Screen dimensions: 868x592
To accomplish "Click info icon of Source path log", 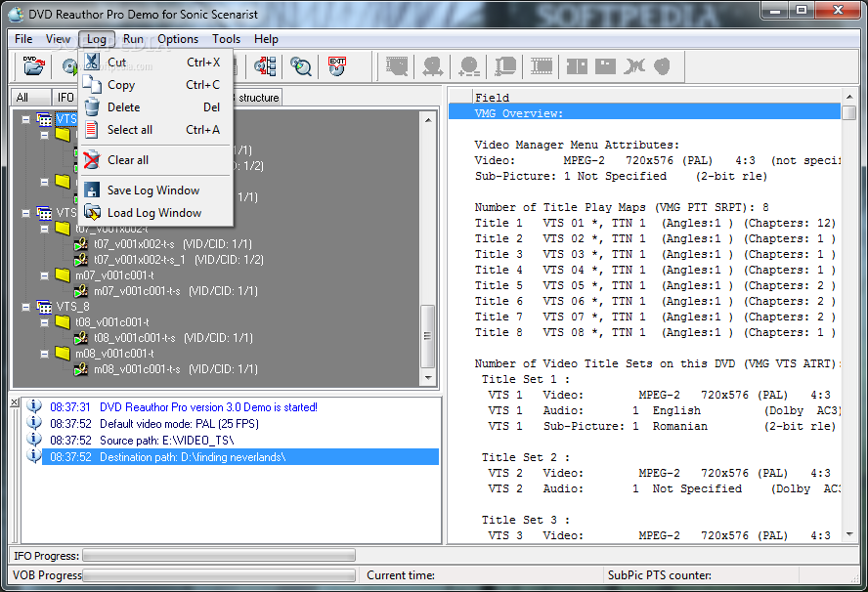I will pyautogui.click(x=34, y=440).
